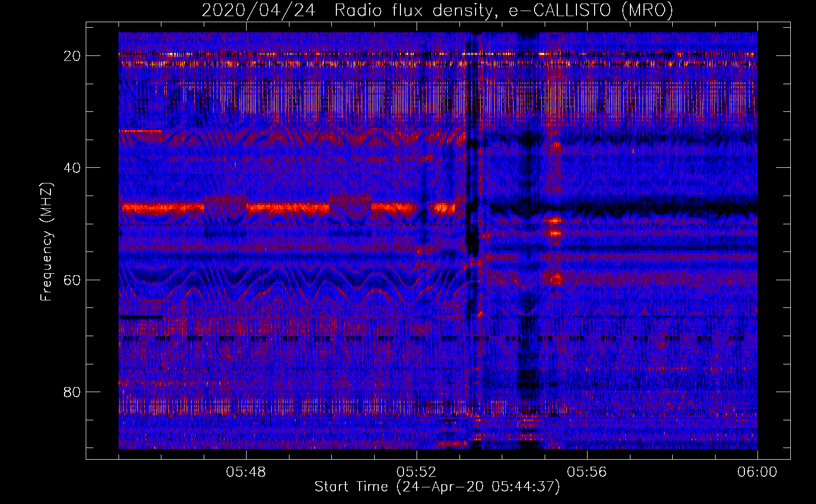The image size is (816, 504).
Task: Click the 40 frequency tick label
Action: 73,168
